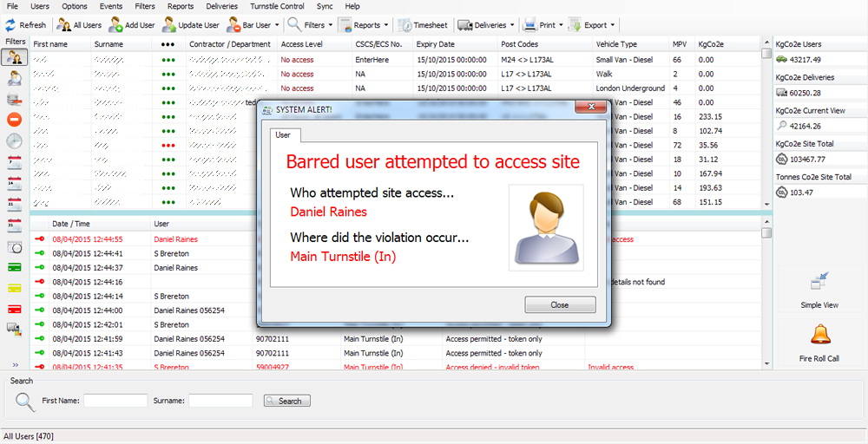Click the First Name search field
The image size is (868, 444).
click(x=115, y=401)
